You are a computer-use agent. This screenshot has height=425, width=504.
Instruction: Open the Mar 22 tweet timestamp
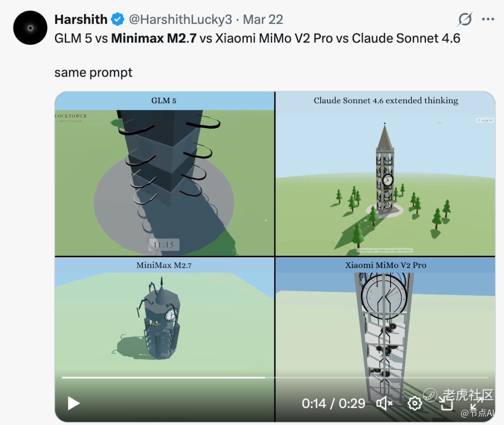[263, 19]
